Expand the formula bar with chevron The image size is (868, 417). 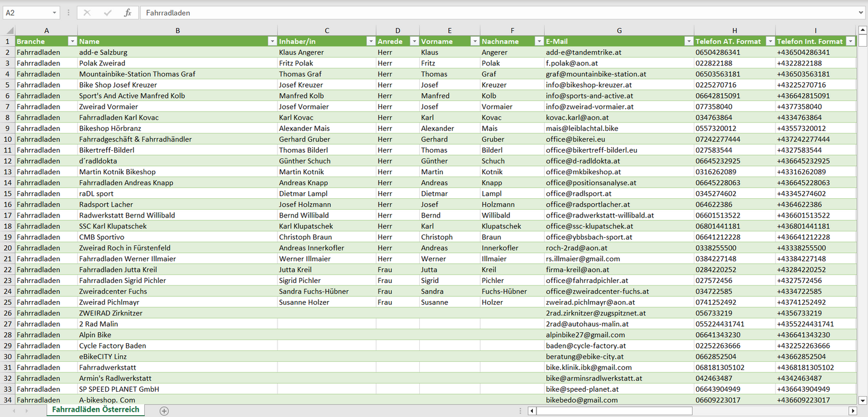click(x=861, y=13)
